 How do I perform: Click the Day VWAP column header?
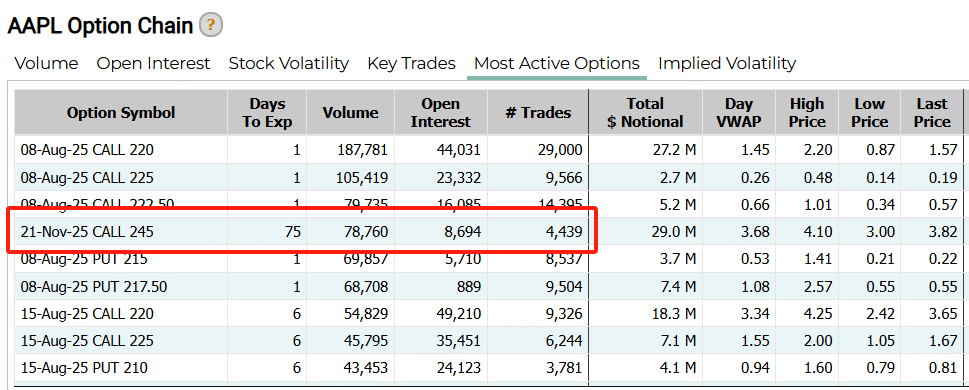click(738, 112)
